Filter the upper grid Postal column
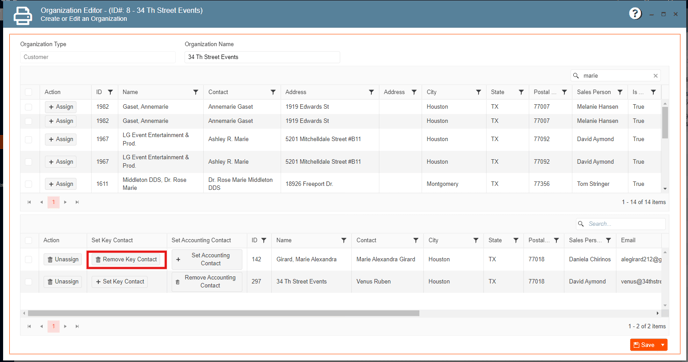688x362 pixels. (x=564, y=92)
